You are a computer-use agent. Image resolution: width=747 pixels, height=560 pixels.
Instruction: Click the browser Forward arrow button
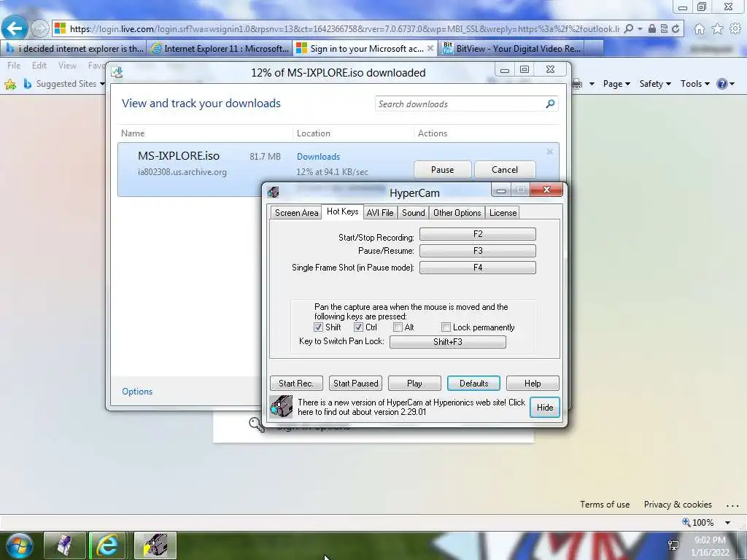click(40, 28)
